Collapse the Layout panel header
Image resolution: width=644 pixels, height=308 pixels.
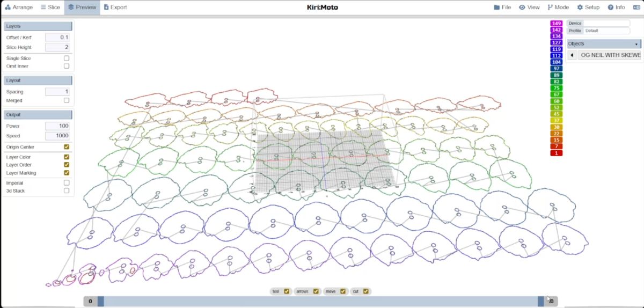(38, 80)
